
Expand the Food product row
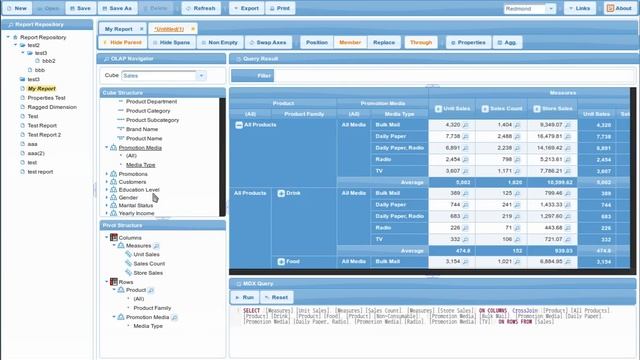281,261
